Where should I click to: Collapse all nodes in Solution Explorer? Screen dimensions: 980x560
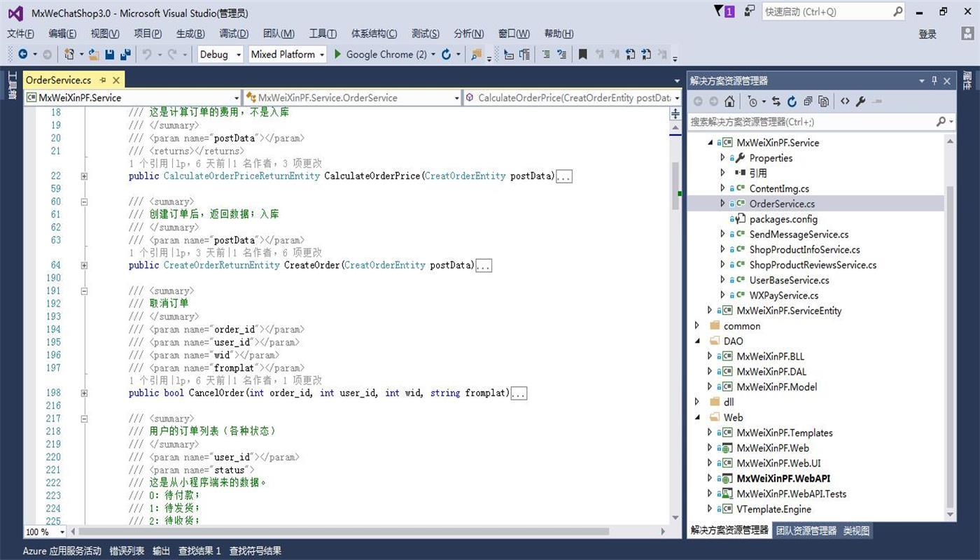808,101
